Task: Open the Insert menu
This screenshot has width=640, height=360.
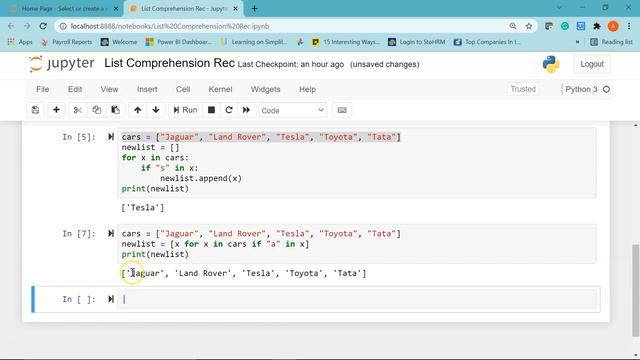Action: [147, 89]
